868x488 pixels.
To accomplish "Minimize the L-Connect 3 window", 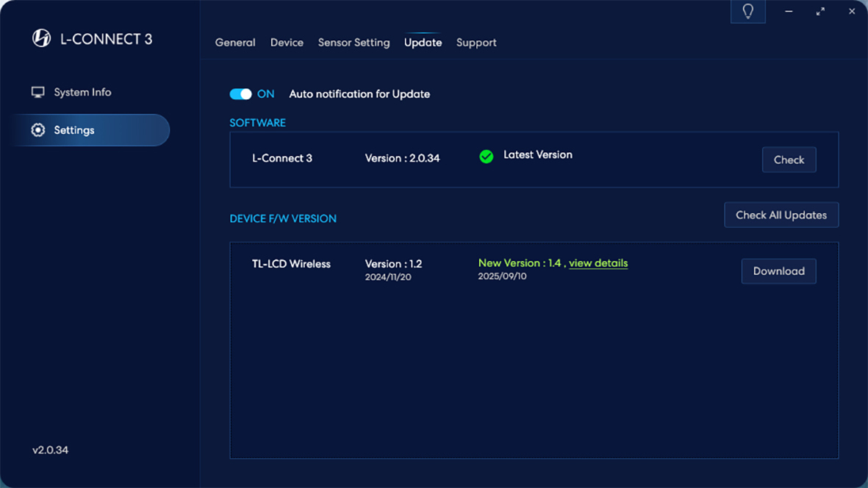I will tap(789, 11).
